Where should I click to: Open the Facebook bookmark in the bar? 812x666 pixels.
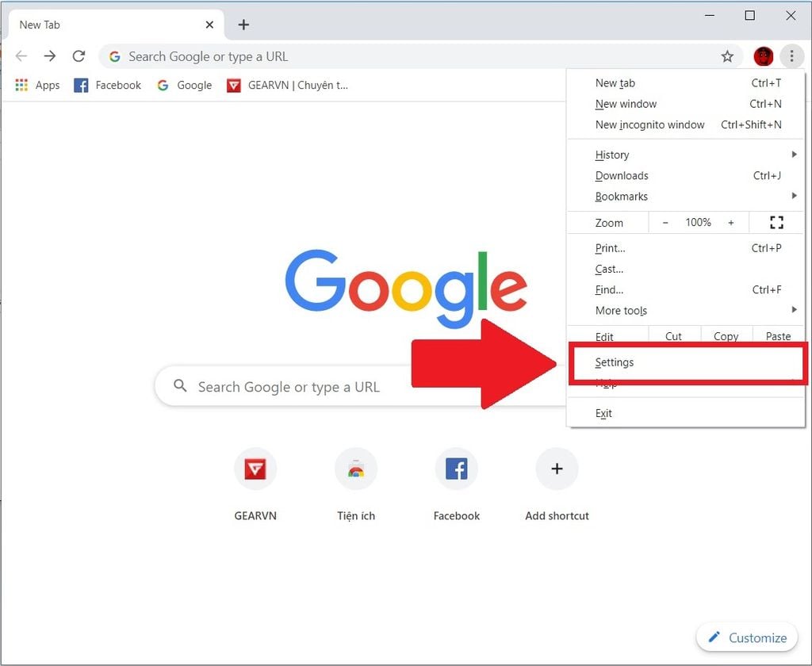(108, 85)
